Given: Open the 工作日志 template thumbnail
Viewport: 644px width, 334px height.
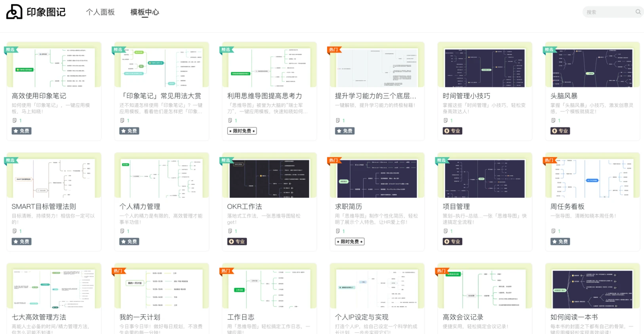Looking at the screenshot, I should click(269, 286).
